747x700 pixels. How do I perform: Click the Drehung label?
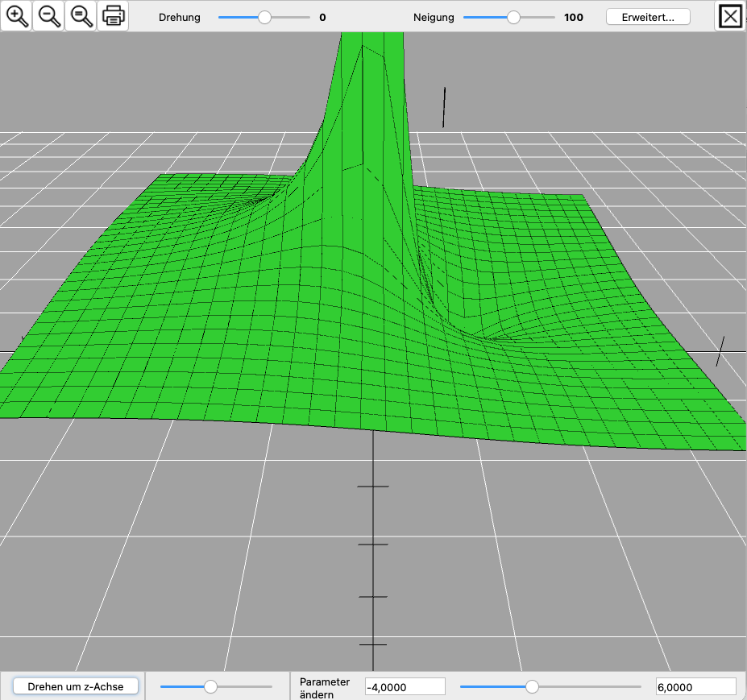pyautogui.click(x=180, y=17)
